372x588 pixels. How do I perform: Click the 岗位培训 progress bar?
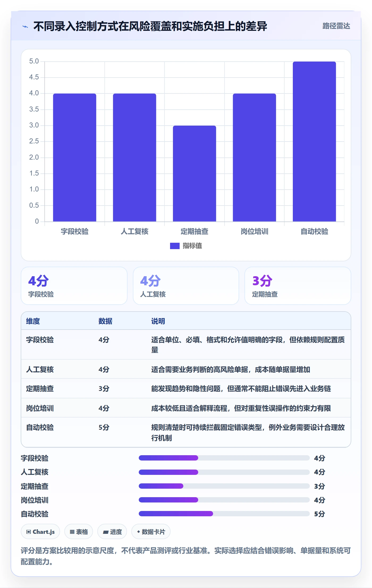point(224,500)
